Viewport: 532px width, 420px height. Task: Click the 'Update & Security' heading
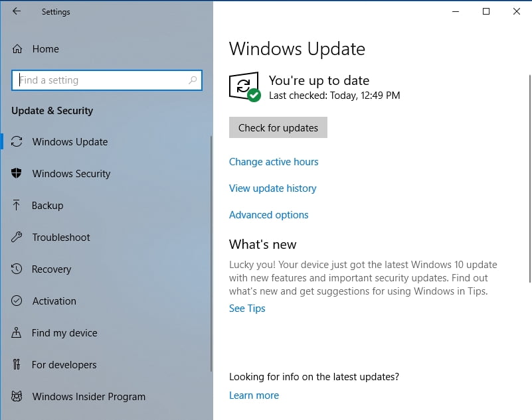click(52, 111)
